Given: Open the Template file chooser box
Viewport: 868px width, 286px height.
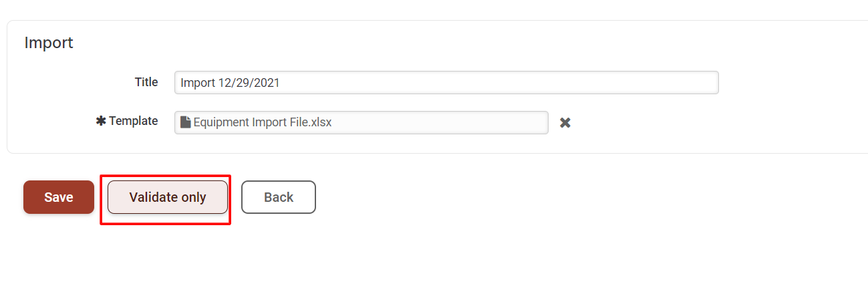Looking at the screenshot, I should [x=361, y=122].
